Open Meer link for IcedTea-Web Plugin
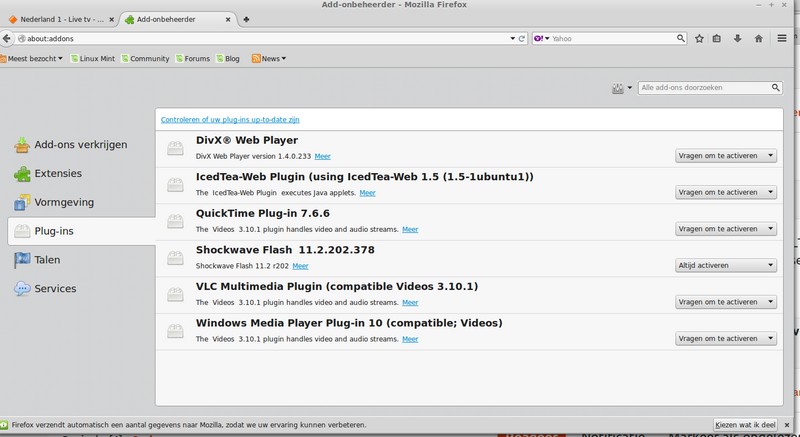Viewport: 800px width, 437px height. pyautogui.click(x=367, y=193)
